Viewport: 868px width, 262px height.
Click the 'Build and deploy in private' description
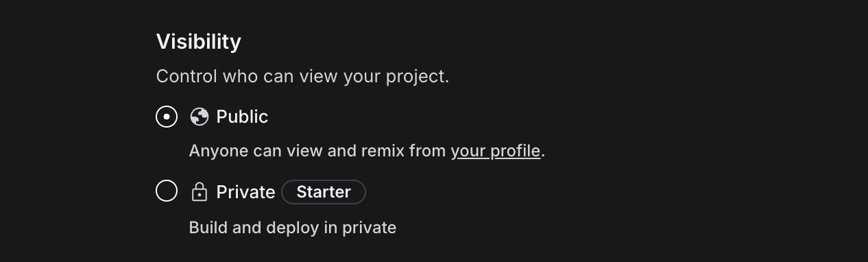293,228
